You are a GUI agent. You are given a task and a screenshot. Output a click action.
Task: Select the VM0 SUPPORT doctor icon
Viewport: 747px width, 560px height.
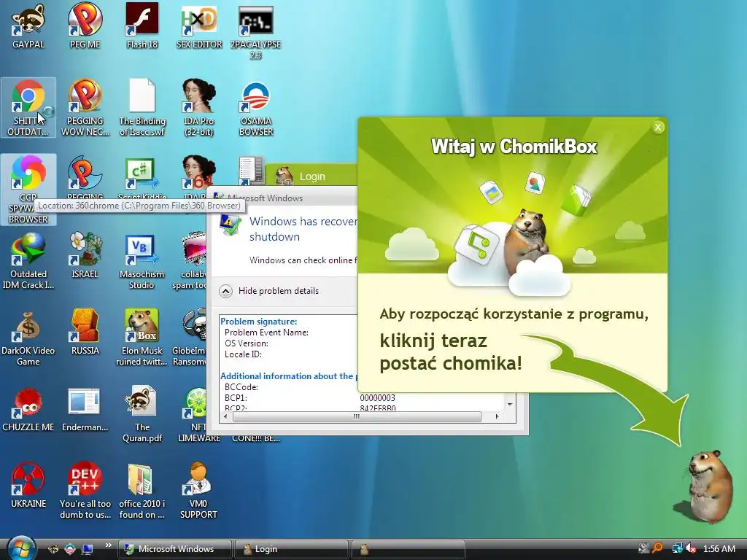(x=199, y=491)
